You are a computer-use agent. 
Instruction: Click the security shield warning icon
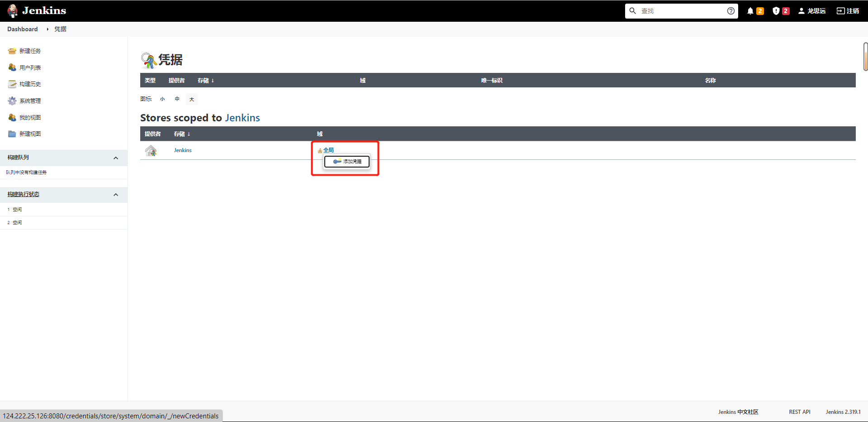[x=776, y=11]
